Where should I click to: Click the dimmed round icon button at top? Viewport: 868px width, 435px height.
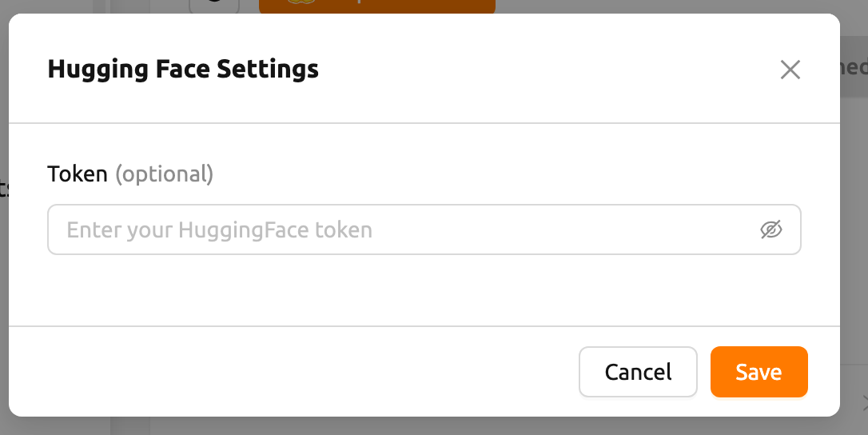point(214,5)
